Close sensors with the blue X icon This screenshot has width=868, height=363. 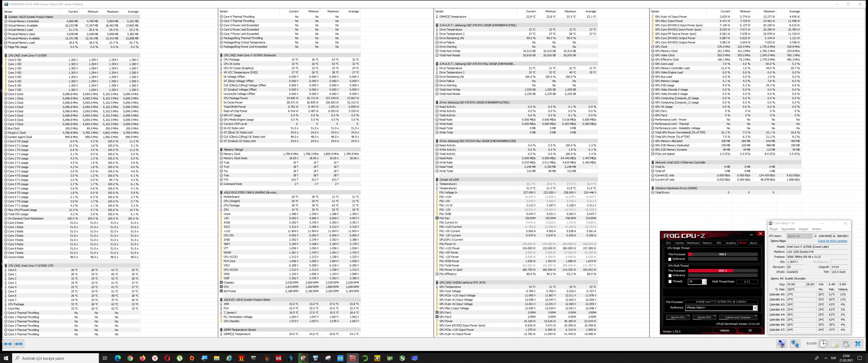click(858, 344)
